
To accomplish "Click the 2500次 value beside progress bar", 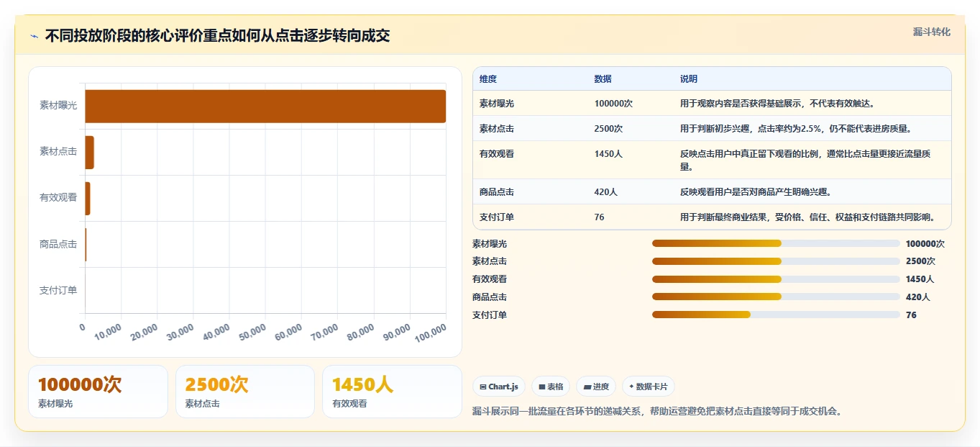I will 920,261.
